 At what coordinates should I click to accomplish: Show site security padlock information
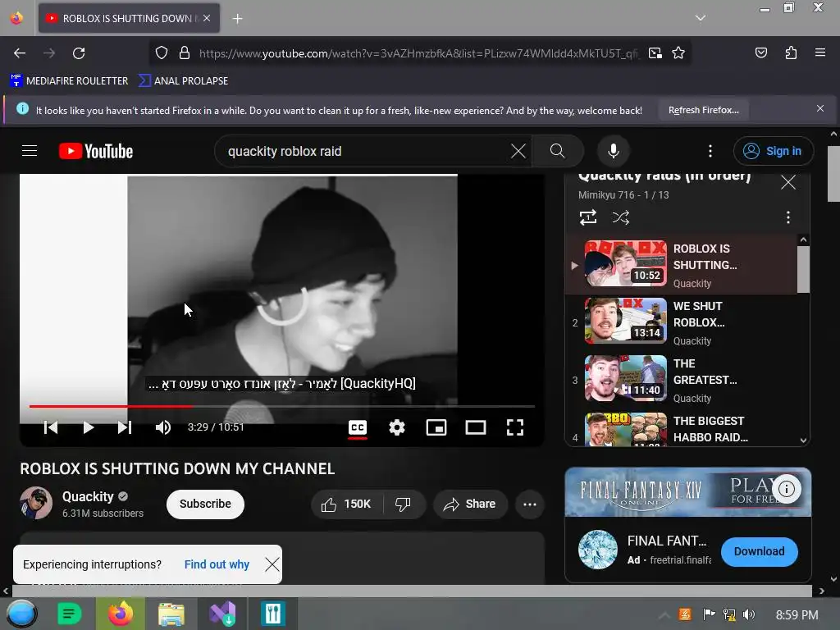(x=185, y=53)
